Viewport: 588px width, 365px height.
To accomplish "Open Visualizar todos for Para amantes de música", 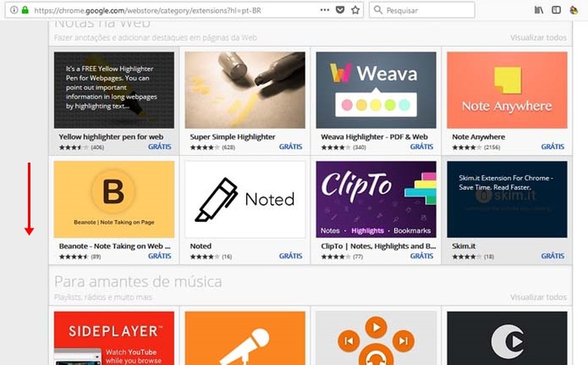I will tap(538, 297).
